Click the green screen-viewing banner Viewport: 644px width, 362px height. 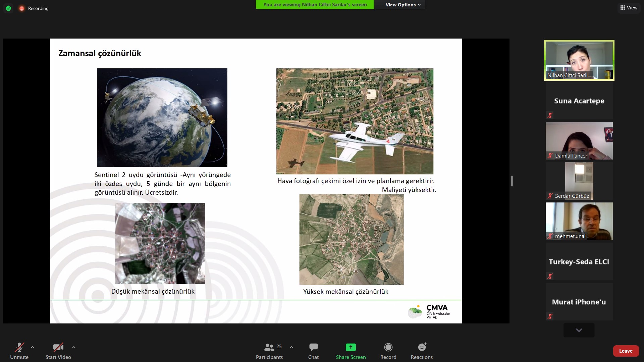[315, 5]
